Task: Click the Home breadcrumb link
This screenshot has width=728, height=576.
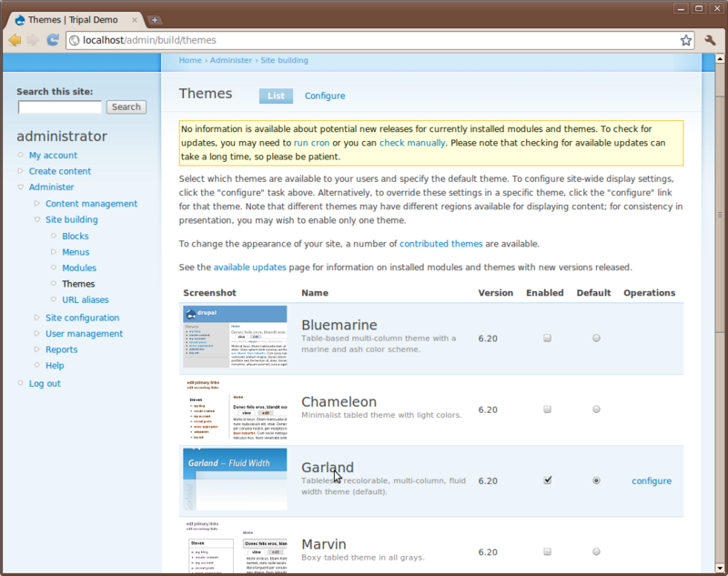Action: click(190, 60)
